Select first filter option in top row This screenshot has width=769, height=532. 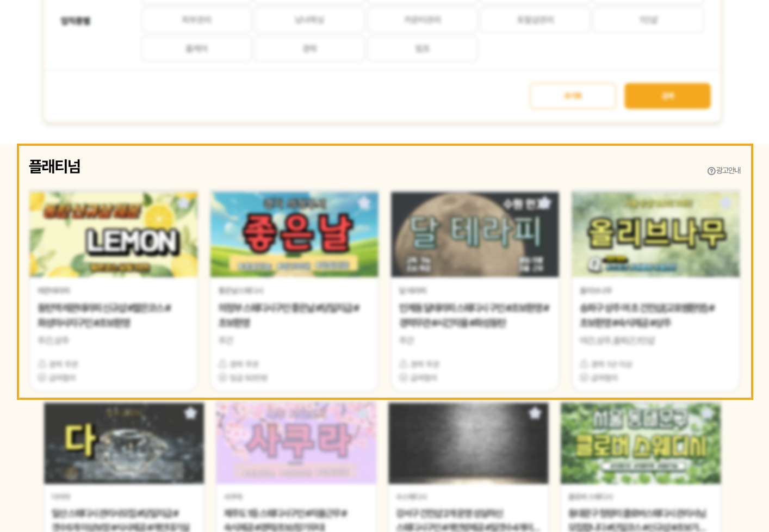coord(196,20)
